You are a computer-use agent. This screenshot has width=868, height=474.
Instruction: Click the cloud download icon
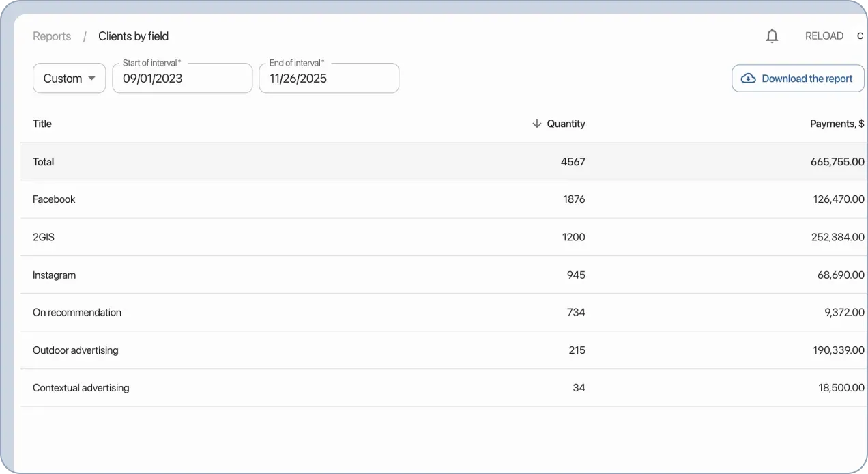(748, 79)
